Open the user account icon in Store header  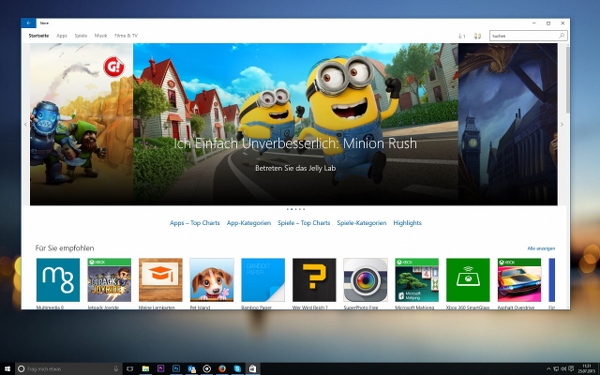(477, 36)
